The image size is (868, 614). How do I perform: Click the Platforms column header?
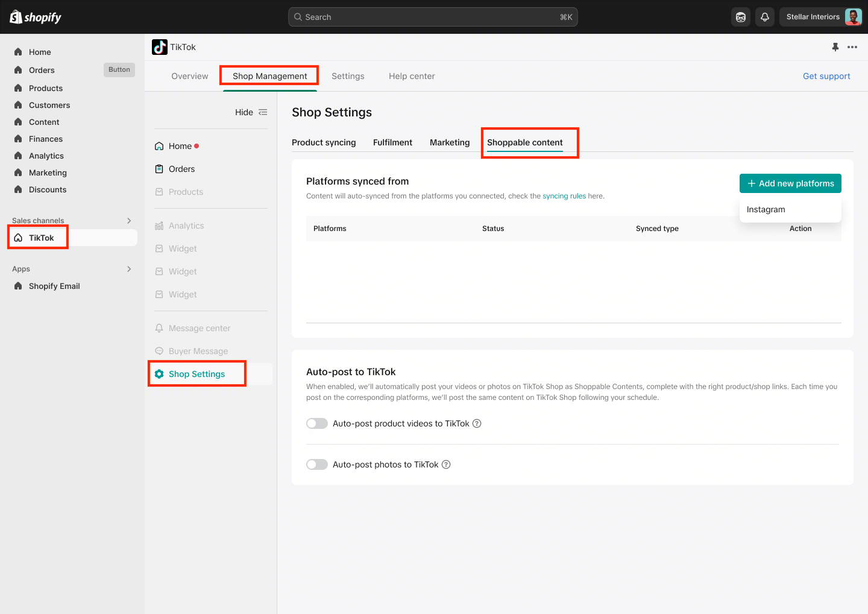330,229
